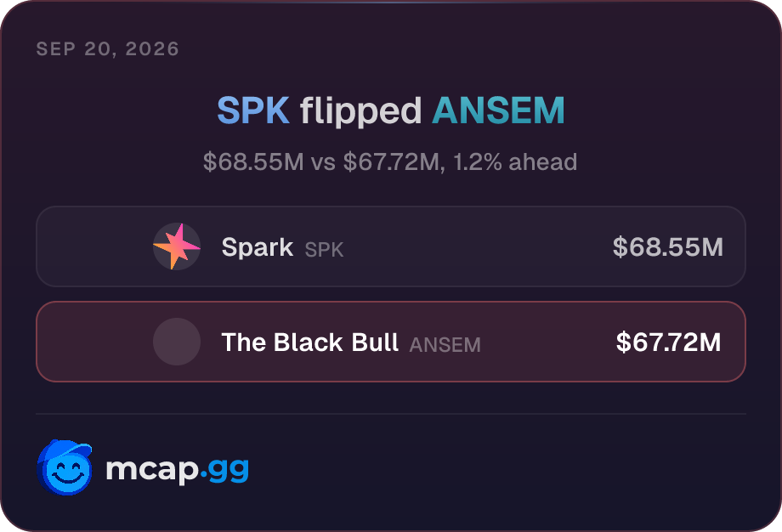Open the mcap.gg wordmark link
The height and width of the screenshot is (532, 782).
coord(177,470)
